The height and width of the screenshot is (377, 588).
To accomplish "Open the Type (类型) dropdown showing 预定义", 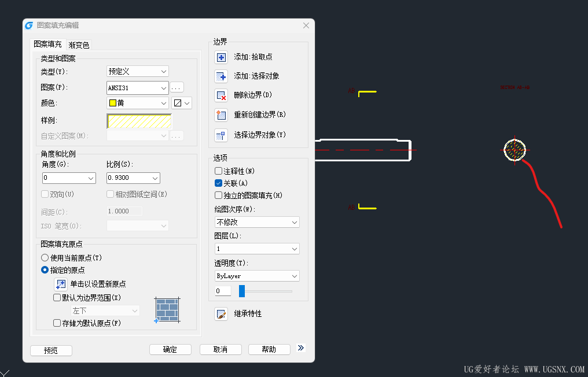I will click(138, 71).
